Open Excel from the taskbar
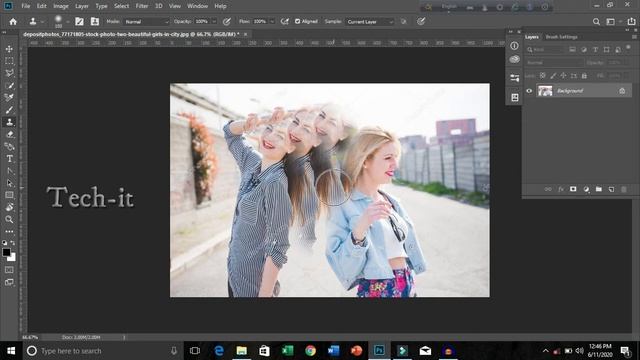Screen dimensions: 640x360 [288, 351]
